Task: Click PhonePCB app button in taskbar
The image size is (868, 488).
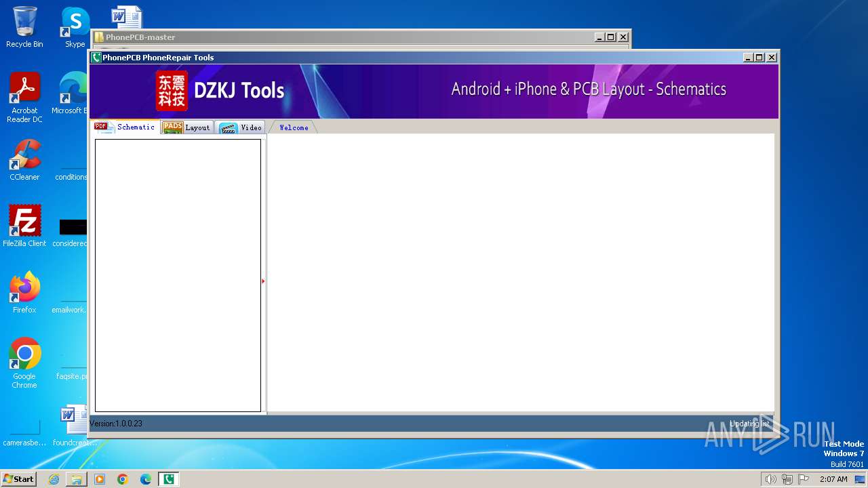Action: (x=169, y=479)
